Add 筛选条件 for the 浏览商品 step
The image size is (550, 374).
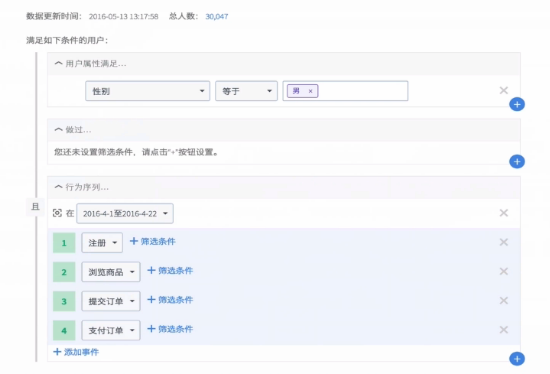(x=170, y=271)
